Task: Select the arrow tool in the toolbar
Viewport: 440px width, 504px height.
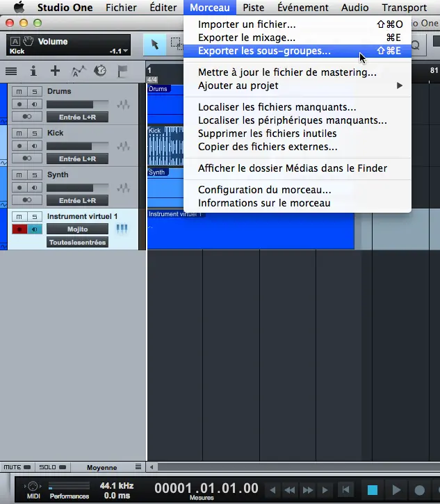Action: (154, 44)
